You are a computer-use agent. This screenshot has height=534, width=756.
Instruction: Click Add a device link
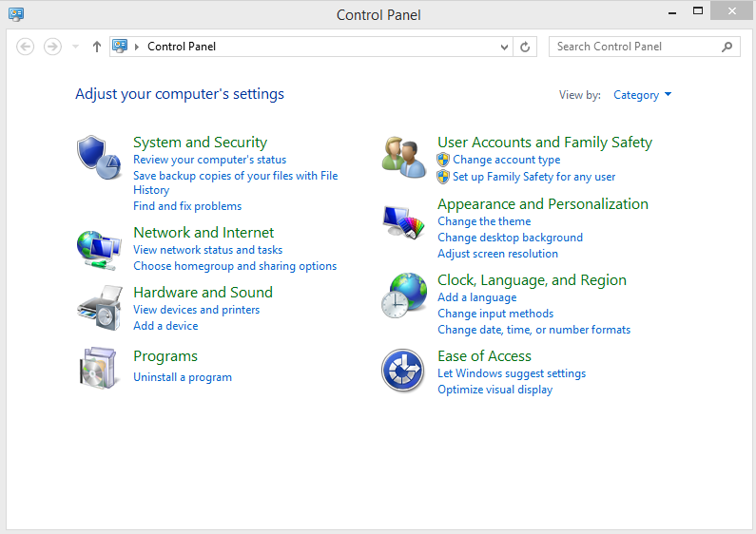tap(165, 326)
